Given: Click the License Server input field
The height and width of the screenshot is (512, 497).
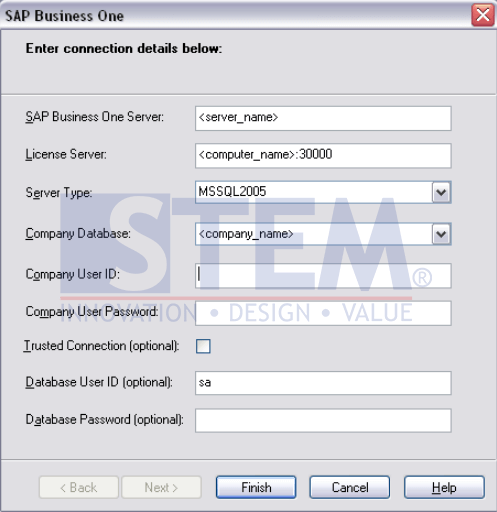Looking at the screenshot, I should (323, 156).
